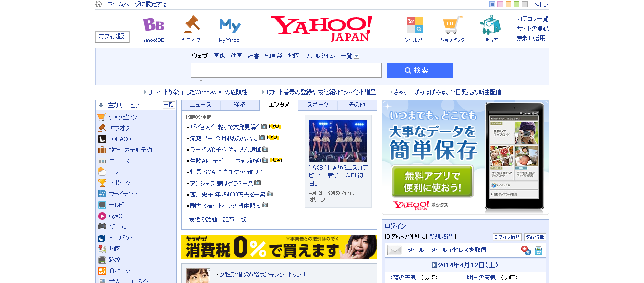644x283 pixels.
Task: Click the envelope mail icon in login box
Action: 395,250
